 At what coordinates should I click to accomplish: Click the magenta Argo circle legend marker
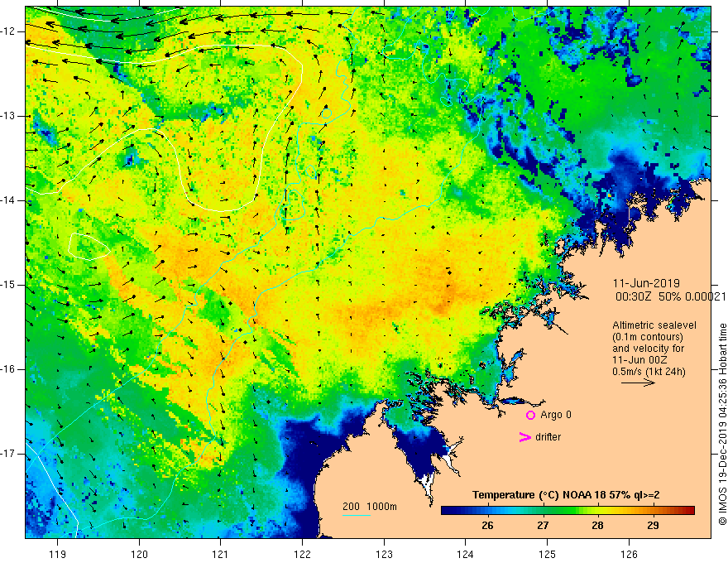[530, 416]
